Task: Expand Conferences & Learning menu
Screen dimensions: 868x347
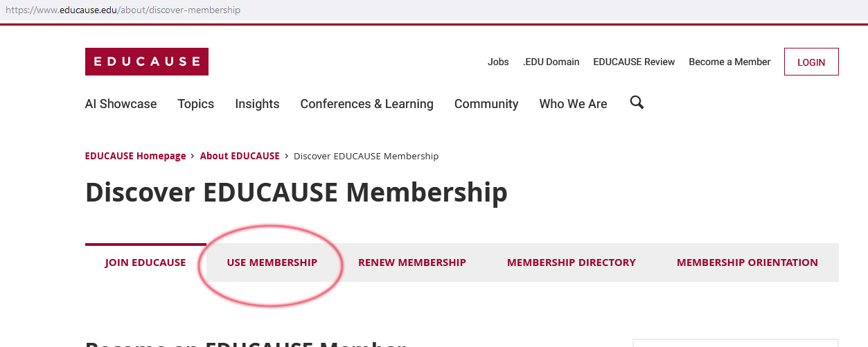Action: tap(367, 104)
